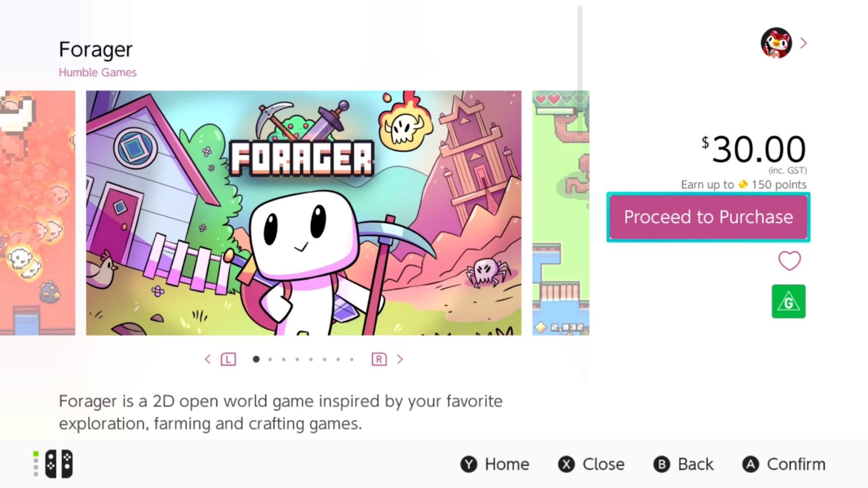Screen dimensions: 868x488
Task: Select the X Close shortcut
Action: click(x=591, y=464)
